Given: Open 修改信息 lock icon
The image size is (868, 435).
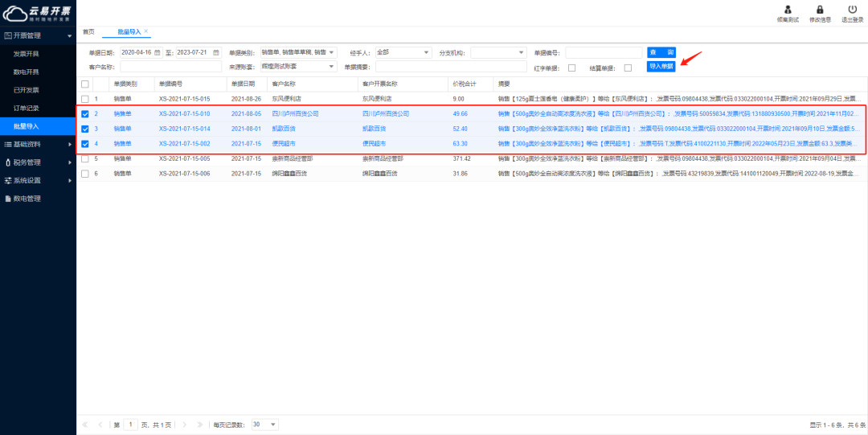Looking at the screenshot, I should pos(820,10).
